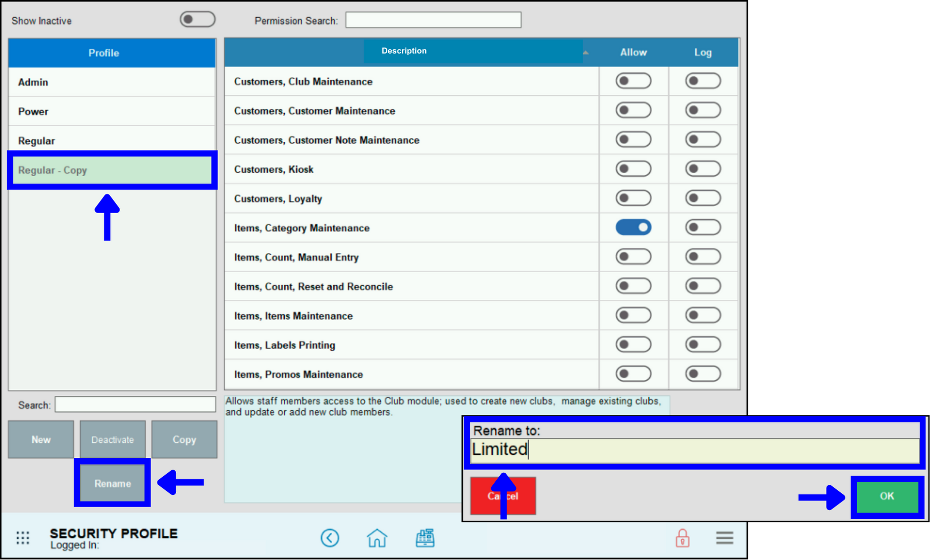Image resolution: width=930 pixels, height=560 pixels.
Task: Click the red Cancel button
Action: [503, 496]
